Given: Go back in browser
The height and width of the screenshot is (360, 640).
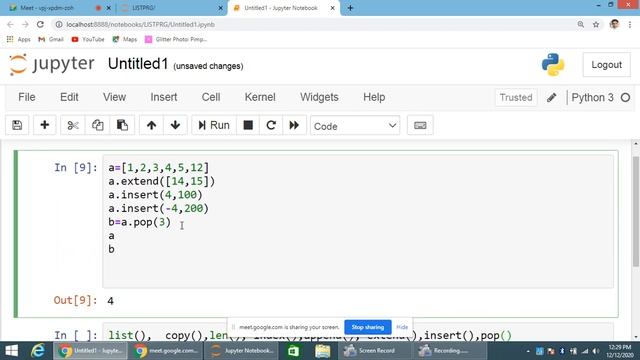Looking at the screenshot, I should pos(10,24).
